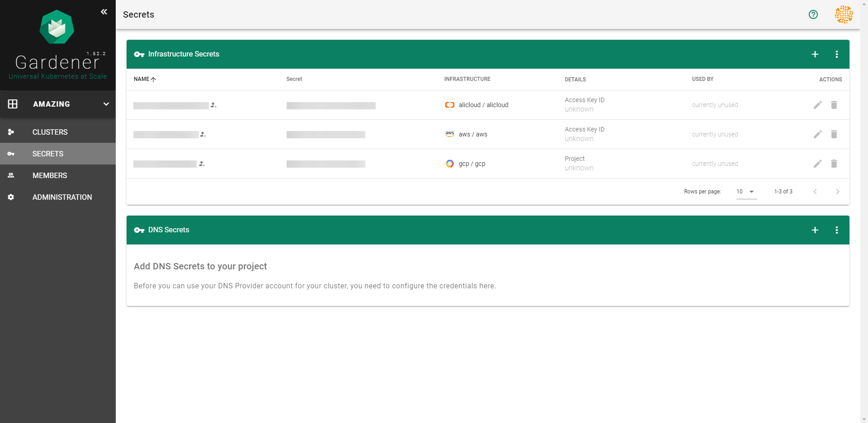The image size is (868, 423).
Task: Open Infrastructure Secrets three-dot options menu
Action: (x=836, y=54)
